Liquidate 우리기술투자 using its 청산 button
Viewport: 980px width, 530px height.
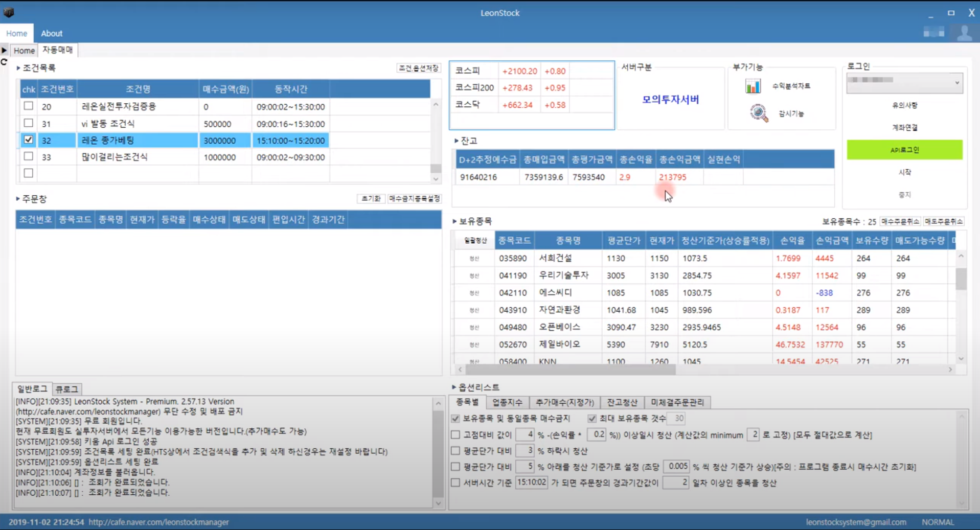pyautogui.click(x=474, y=275)
